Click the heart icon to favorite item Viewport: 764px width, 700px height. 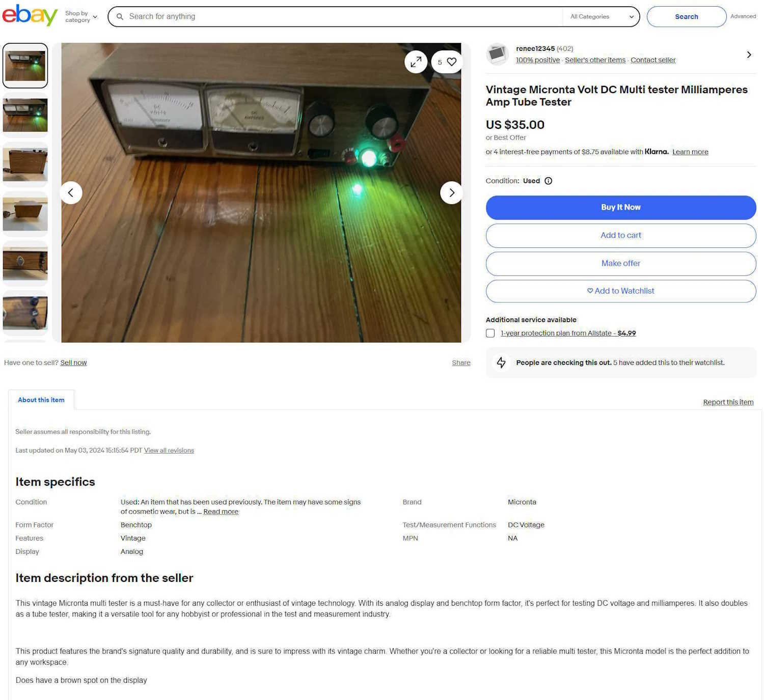click(451, 62)
